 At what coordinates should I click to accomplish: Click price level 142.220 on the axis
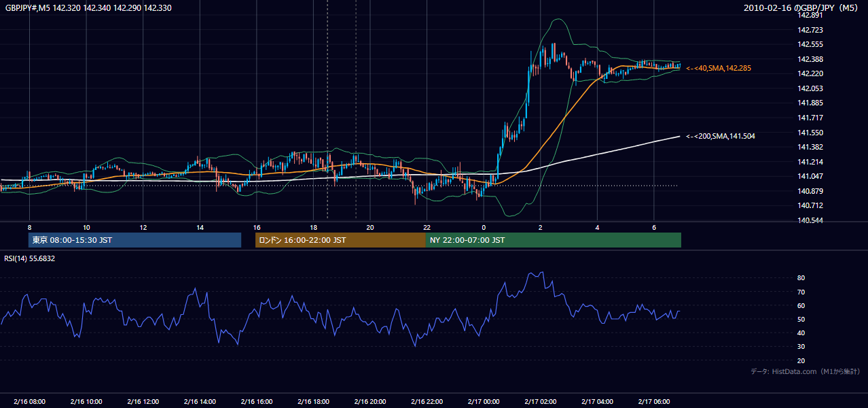point(810,73)
